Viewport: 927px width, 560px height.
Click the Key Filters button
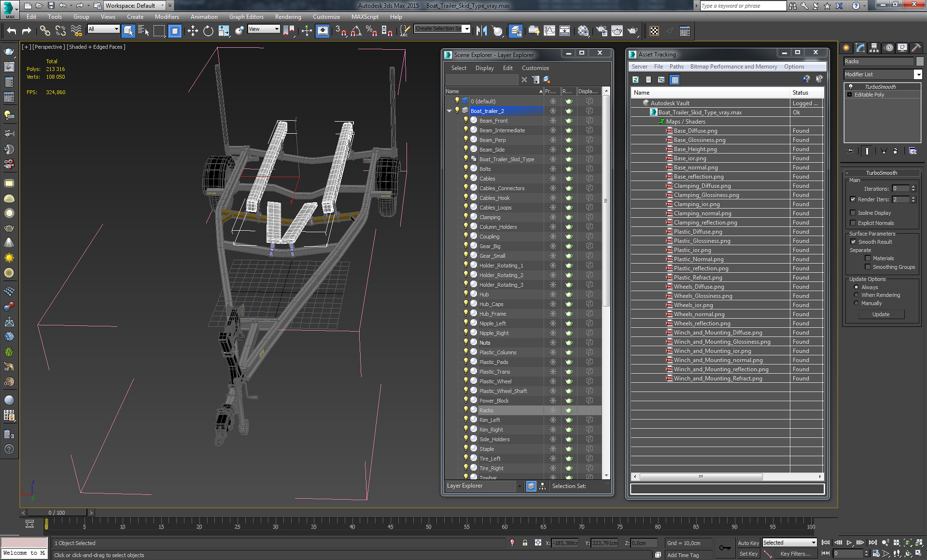(795, 554)
